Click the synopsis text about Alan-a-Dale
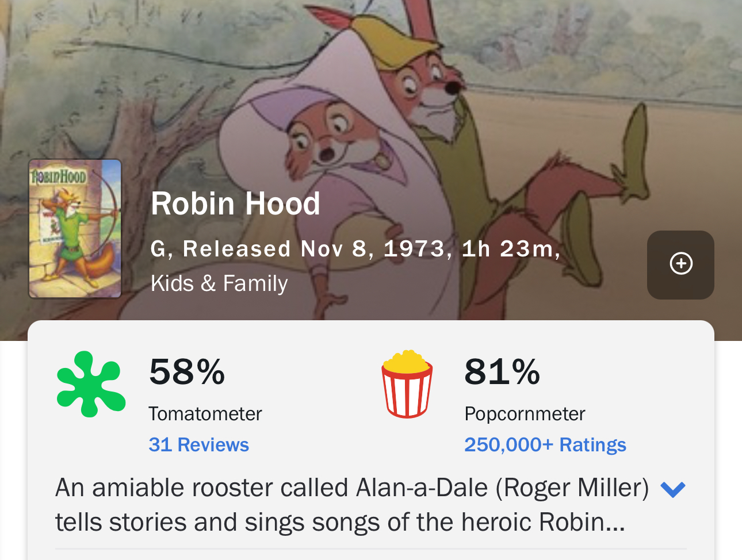742x560 pixels. tap(351, 488)
